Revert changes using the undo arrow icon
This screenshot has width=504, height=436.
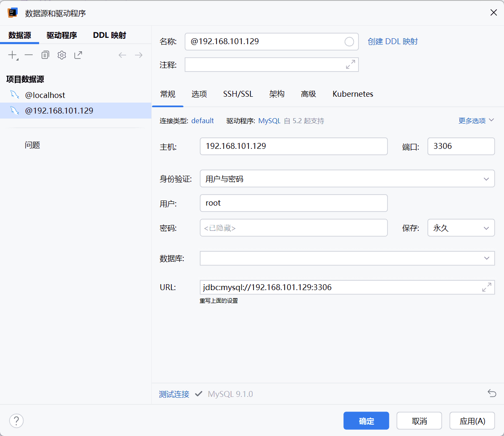point(492,394)
